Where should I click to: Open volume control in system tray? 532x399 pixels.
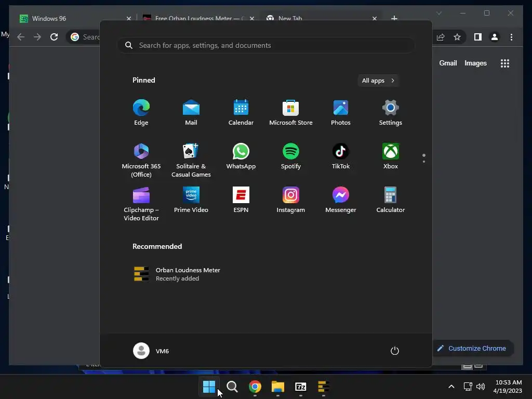tap(481, 387)
